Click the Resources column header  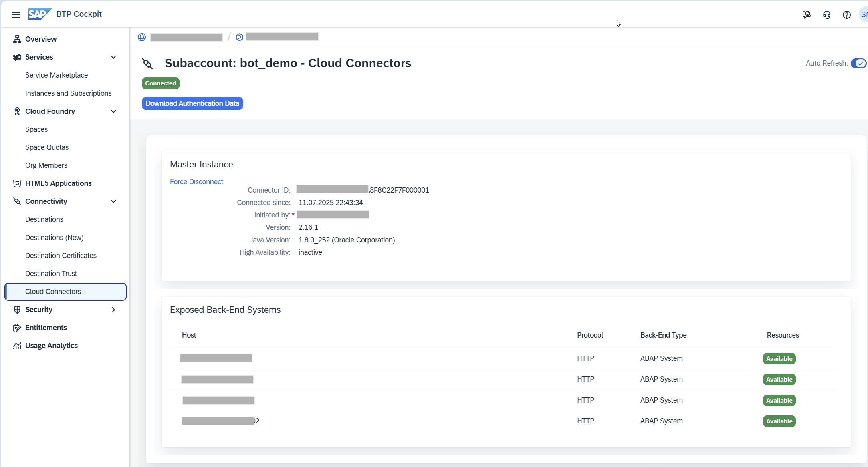tap(783, 335)
